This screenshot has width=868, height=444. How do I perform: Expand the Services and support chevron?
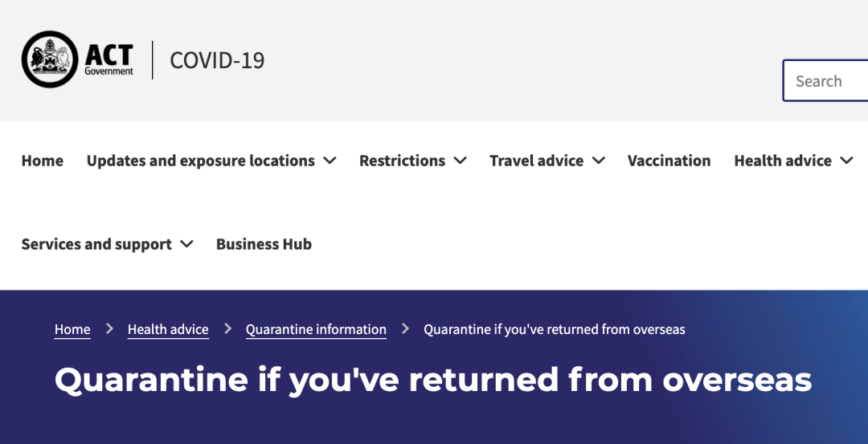[x=187, y=244]
